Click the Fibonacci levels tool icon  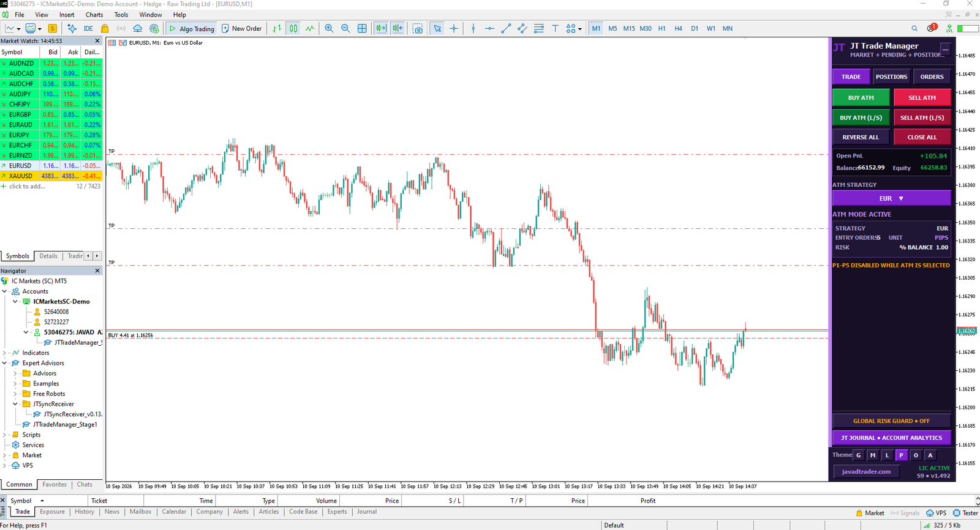coord(539,28)
